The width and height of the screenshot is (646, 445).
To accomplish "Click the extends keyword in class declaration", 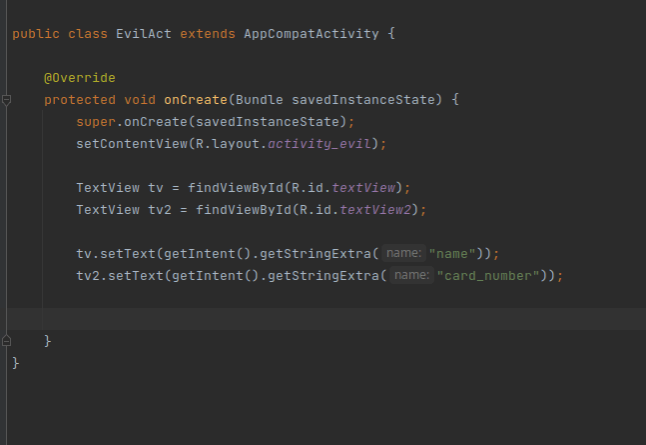I will 207,34.
